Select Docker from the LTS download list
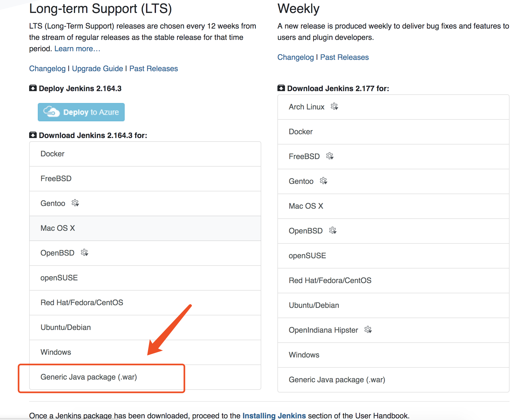This screenshot has width=516, height=420. (x=52, y=154)
